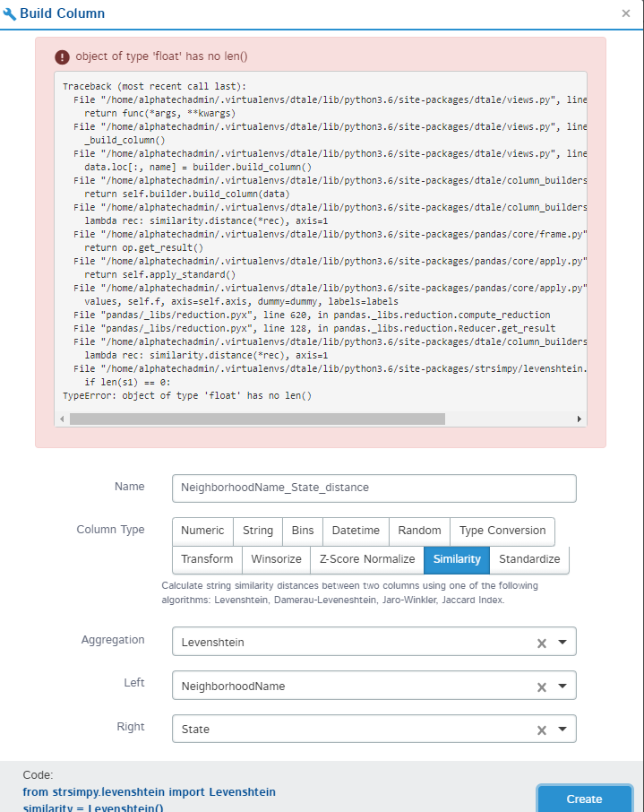Screen dimensions: 644x812
Task: Click the traceback horizontal scrollbar thumb
Action: click(257, 419)
